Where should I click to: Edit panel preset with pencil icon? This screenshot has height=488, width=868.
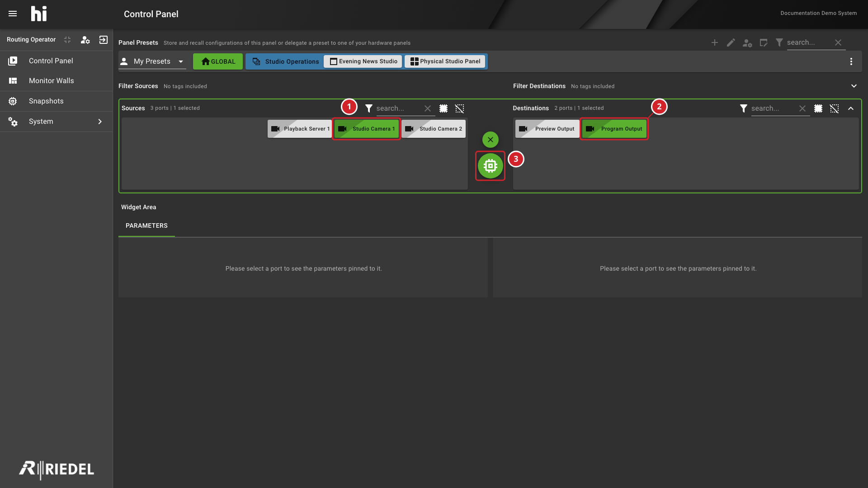[x=731, y=42]
